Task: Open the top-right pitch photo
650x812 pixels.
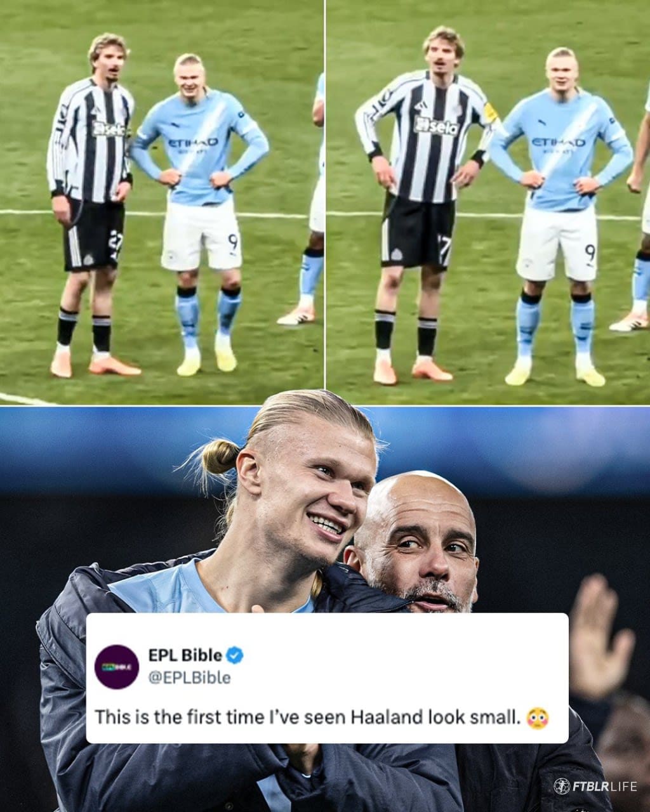Action: [488, 202]
